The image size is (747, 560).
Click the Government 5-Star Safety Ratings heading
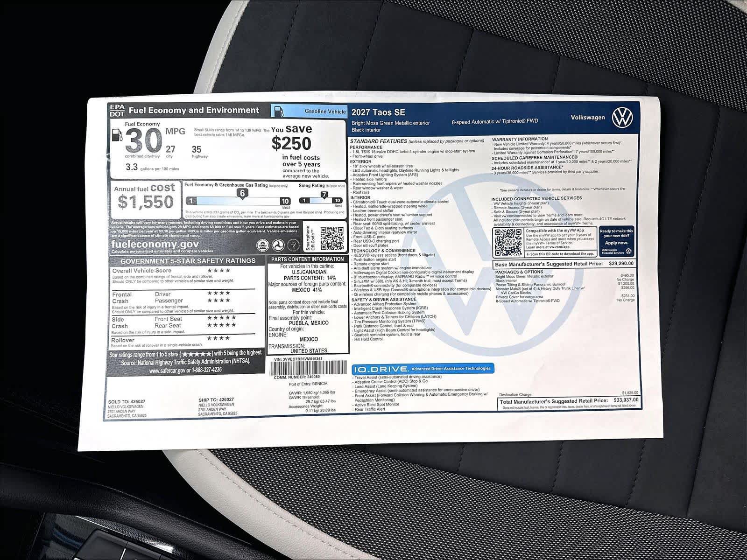[x=188, y=261]
